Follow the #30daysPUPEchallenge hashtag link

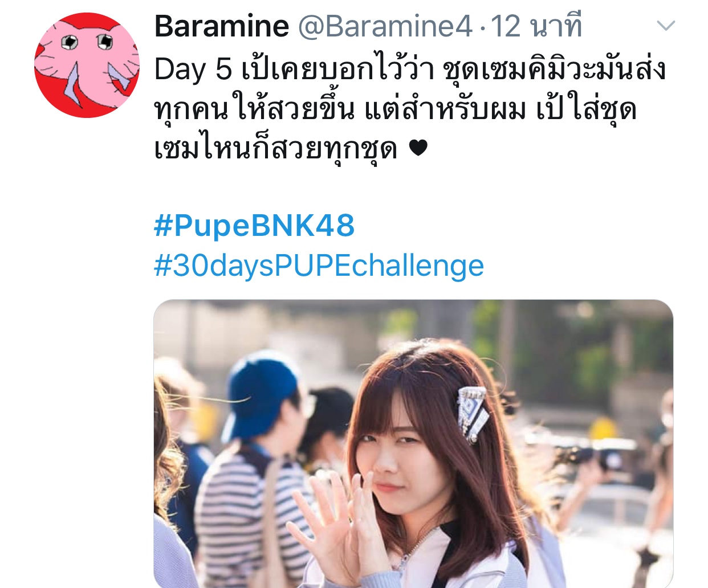tap(319, 266)
